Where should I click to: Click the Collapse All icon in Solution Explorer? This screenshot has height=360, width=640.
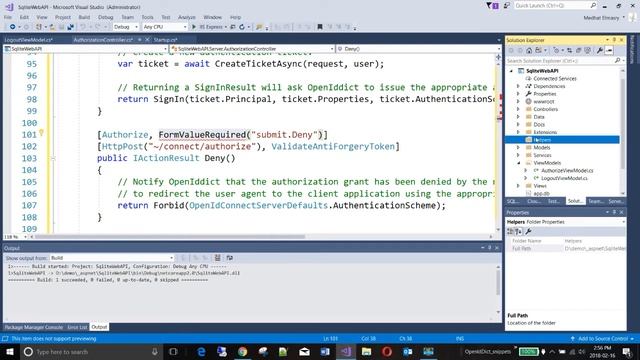(578, 50)
